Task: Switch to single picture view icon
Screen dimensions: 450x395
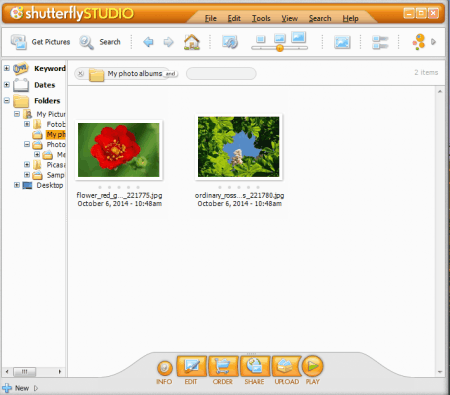Action: 342,42
